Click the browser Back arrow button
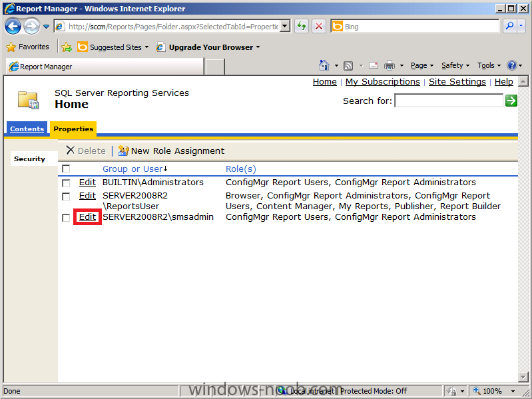Screen dimensions: 532x399 click(x=13, y=27)
